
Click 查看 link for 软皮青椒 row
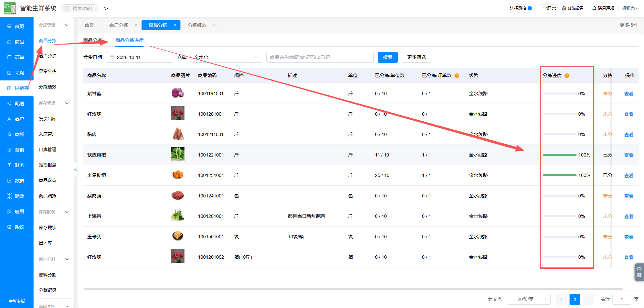[629, 155]
